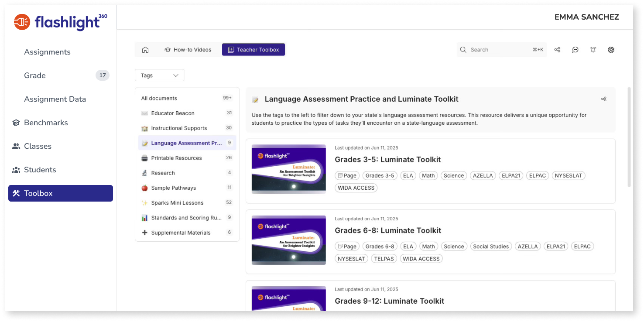Viewport: 644px width, 322px height.
Task: Click the Grades 3-5 toolkit thumbnail
Action: pyautogui.click(x=289, y=169)
